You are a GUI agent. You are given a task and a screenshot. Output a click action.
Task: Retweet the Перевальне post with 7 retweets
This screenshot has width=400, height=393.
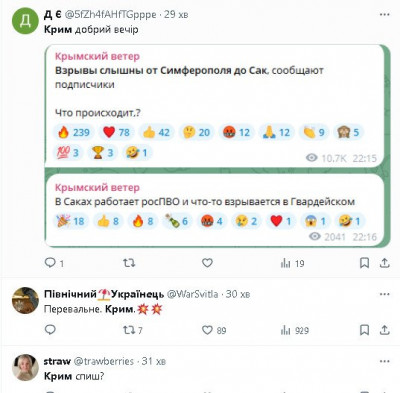point(133,330)
